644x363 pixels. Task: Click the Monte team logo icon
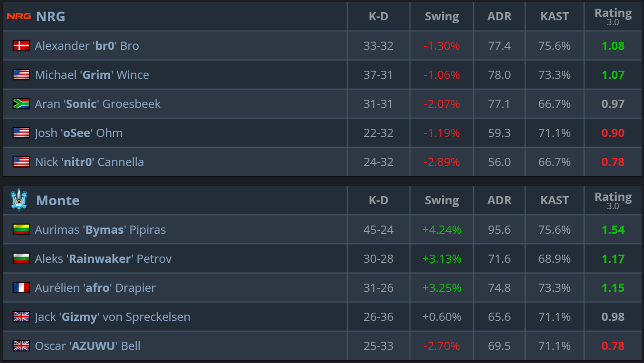click(19, 200)
